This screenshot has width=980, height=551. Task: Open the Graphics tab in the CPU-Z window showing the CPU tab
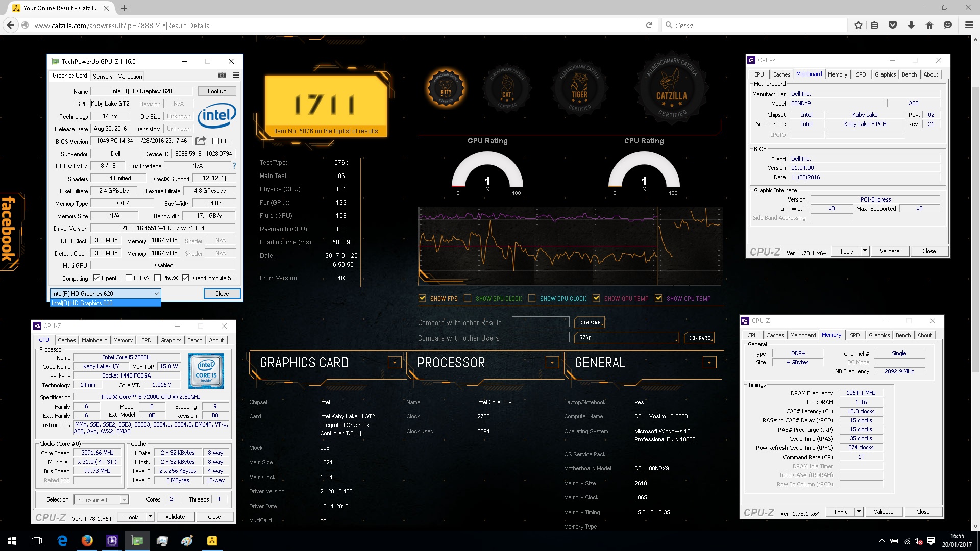tap(170, 340)
